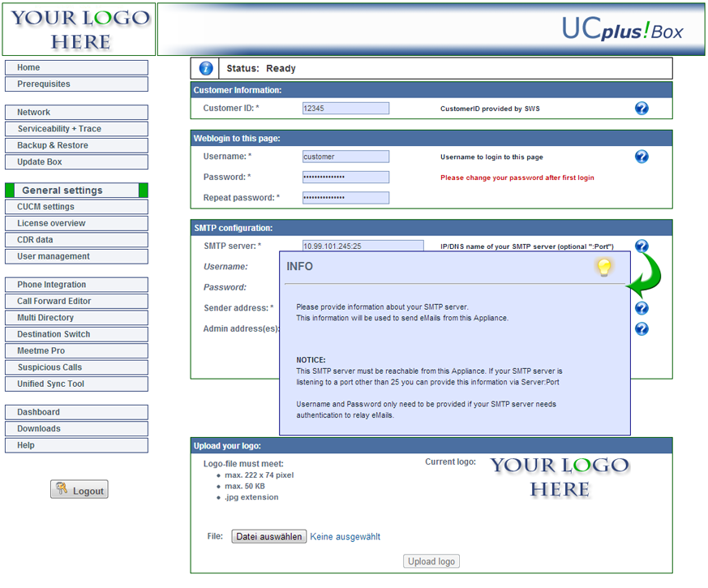Focus the Customer ID input field
This screenshot has height=588, width=708.
tap(345, 109)
